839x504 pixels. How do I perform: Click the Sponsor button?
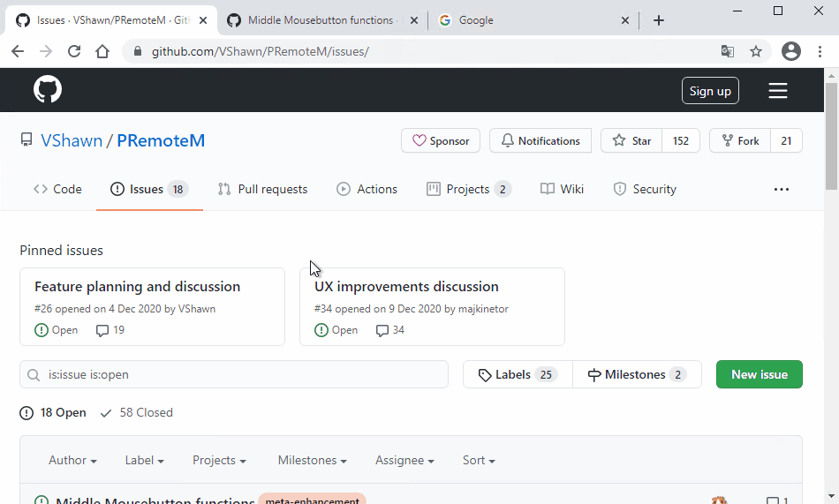point(441,140)
